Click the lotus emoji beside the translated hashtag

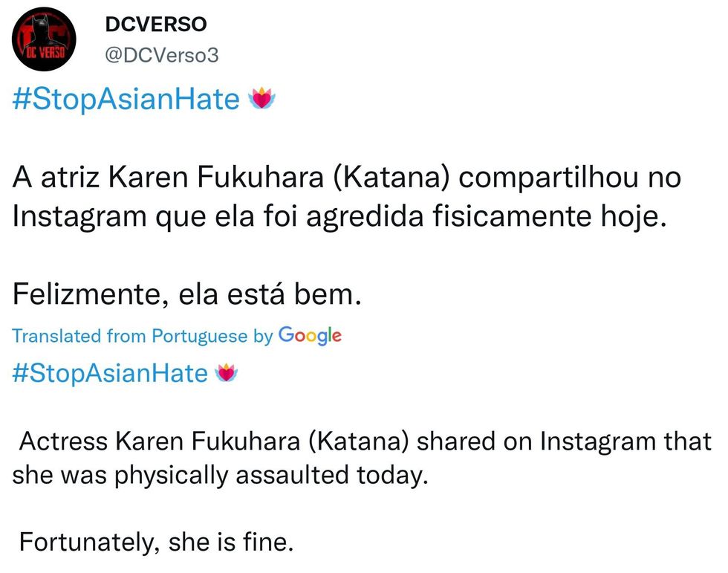click(x=226, y=373)
